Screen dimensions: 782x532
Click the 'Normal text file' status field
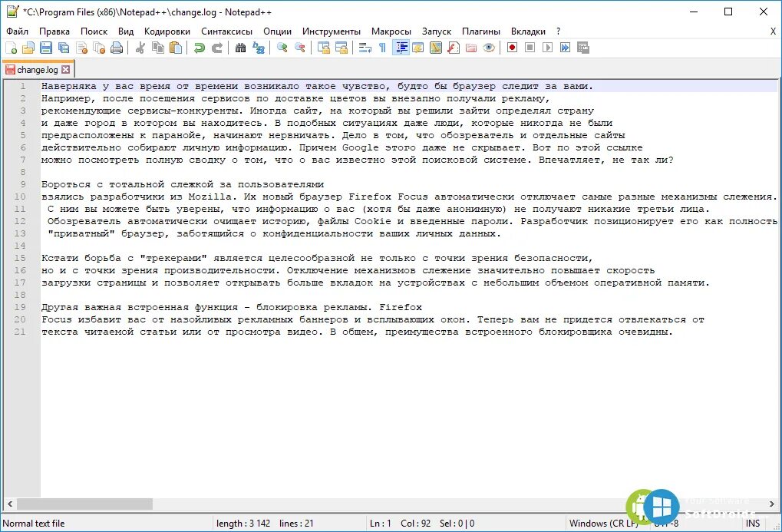(x=34, y=523)
